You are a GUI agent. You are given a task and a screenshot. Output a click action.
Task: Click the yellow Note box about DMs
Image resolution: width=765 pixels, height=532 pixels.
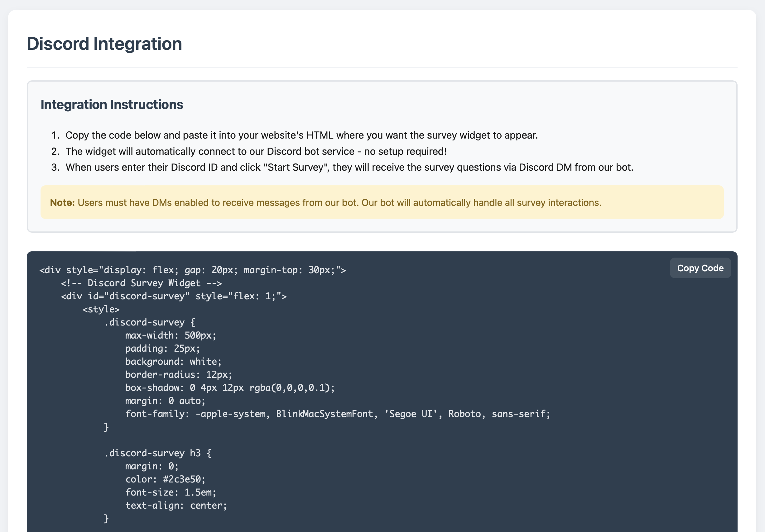pyautogui.click(x=382, y=202)
